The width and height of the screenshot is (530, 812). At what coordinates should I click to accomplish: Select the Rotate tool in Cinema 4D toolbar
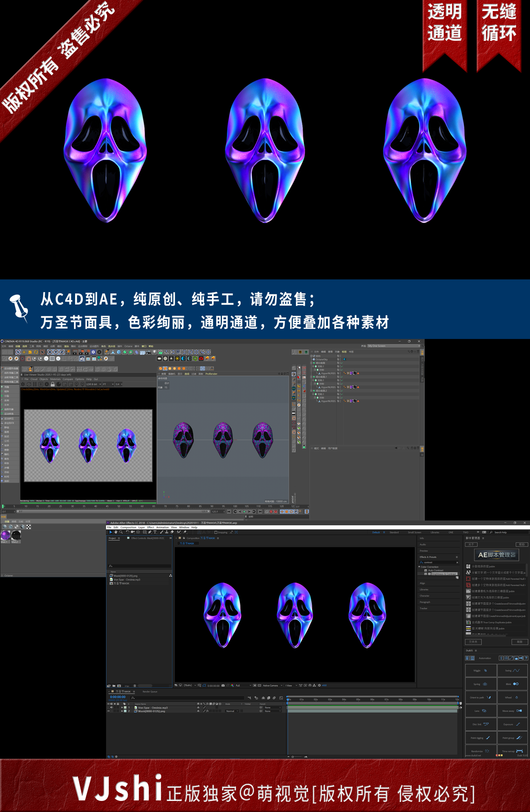click(x=36, y=352)
